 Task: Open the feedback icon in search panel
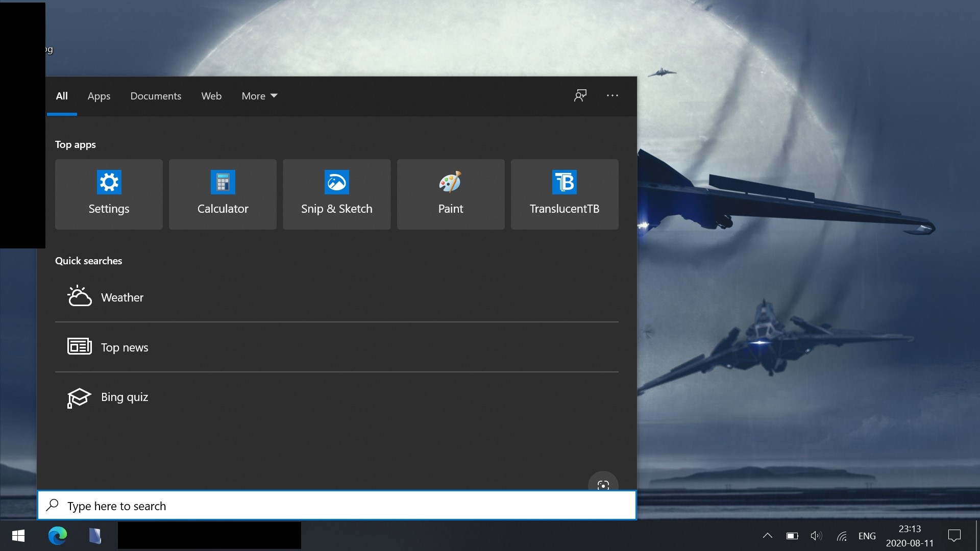(580, 95)
